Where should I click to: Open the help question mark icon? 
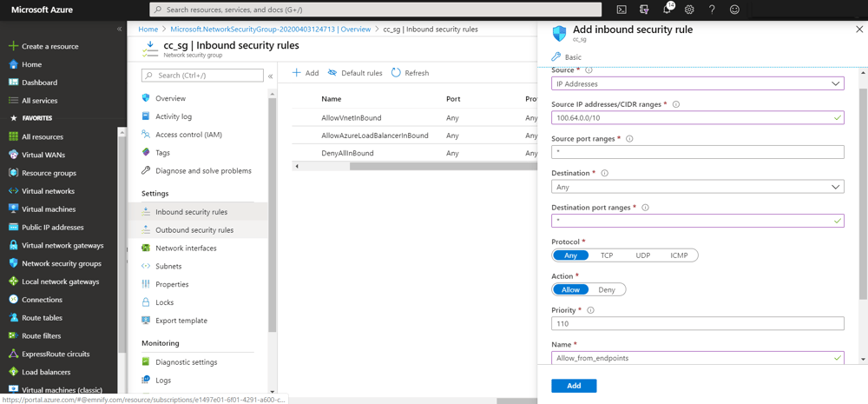click(x=712, y=10)
